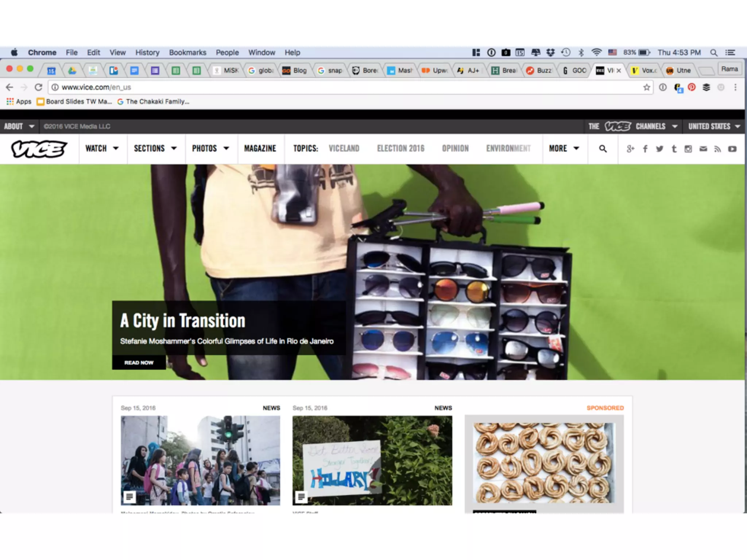
Task: Click the VICE logo home icon
Action: coord(39,149)
